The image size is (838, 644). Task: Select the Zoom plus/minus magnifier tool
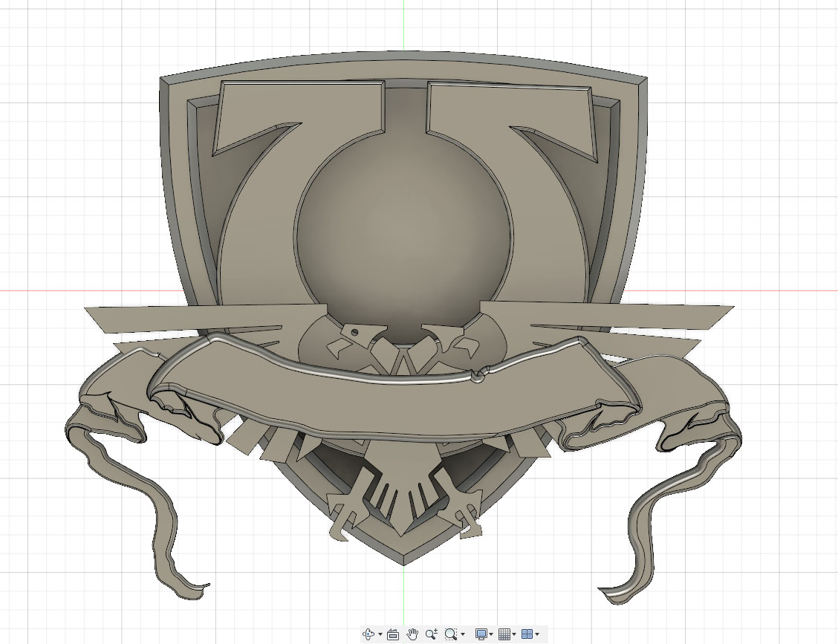coord(432,634)
